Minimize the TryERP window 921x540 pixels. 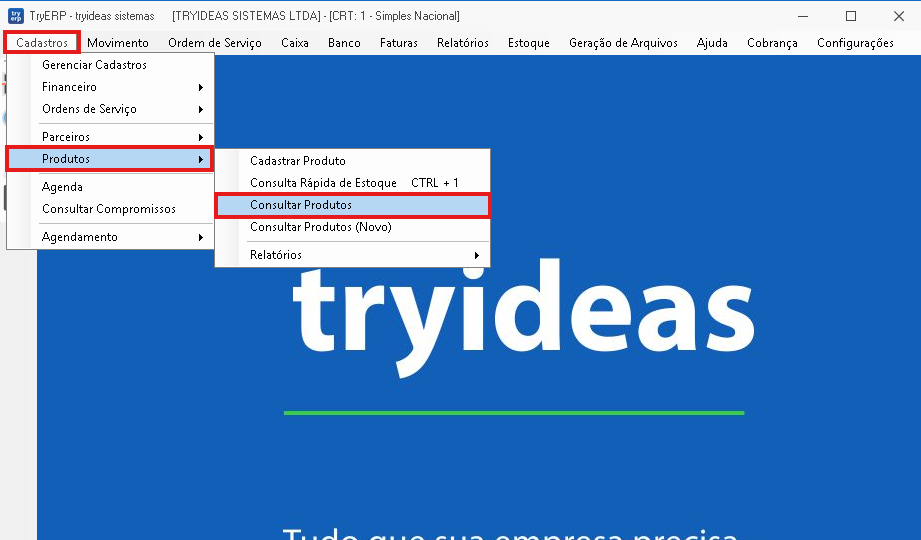(803, 16)
